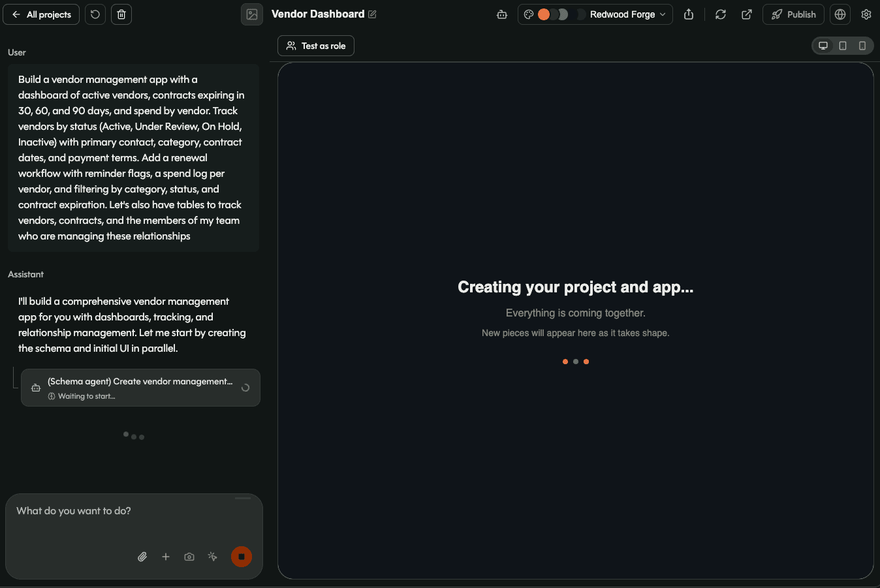
Task: Click the assistant's reply about building the app
Action: click(133, 325)
